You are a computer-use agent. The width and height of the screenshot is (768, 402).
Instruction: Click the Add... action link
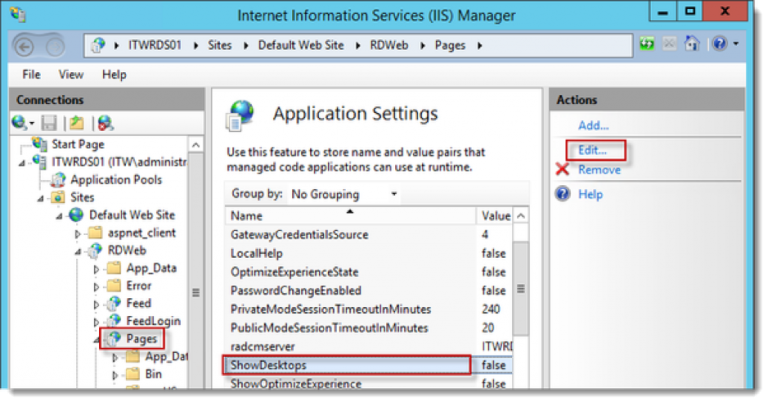[x=593, y=125]
